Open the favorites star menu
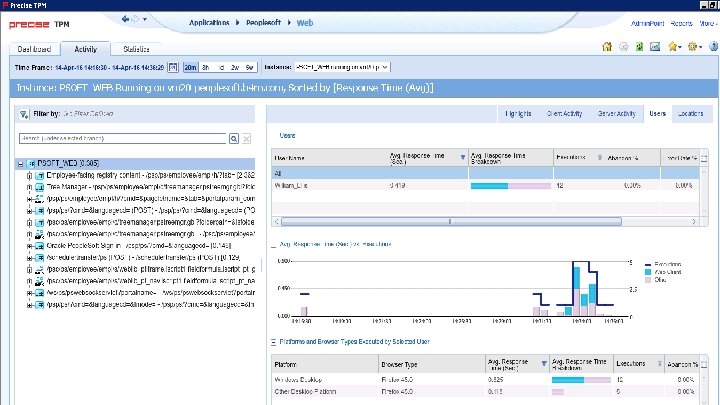 [675, 46]
